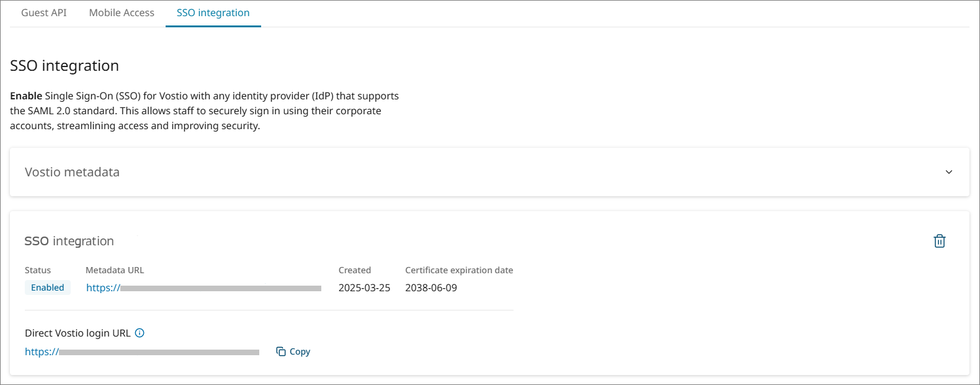Click the info icon beside Direct Vostio login URL
980x385 pixels.
pyautogui.click(x=140, y=333)
